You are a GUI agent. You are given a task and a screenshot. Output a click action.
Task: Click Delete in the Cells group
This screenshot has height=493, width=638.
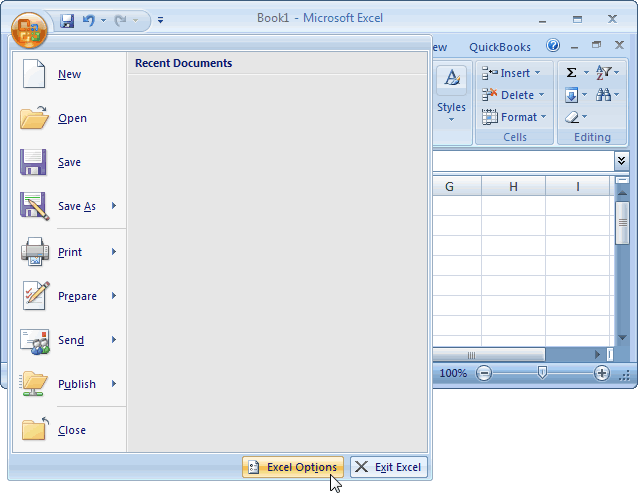(509, 95)
